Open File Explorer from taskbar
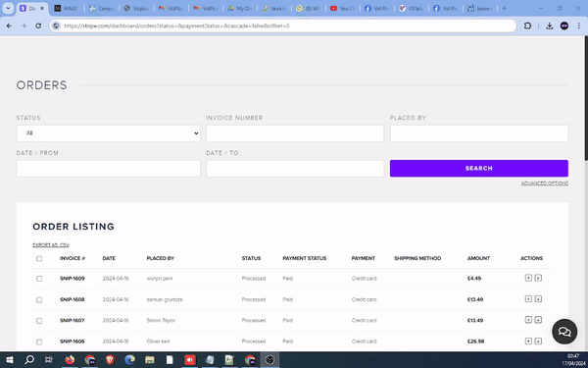Viewport: 588px width, 368px height. (x=150, y=360)
